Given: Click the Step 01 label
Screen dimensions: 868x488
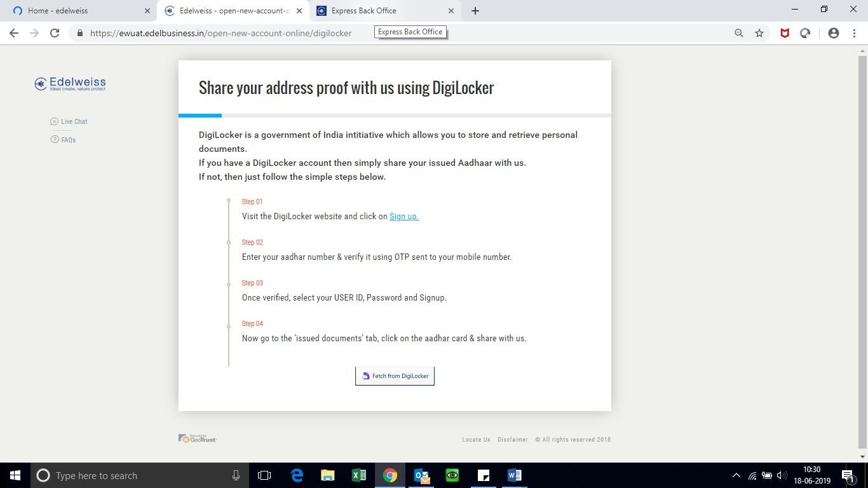Looking at the screenshot, I should [252, 201].
